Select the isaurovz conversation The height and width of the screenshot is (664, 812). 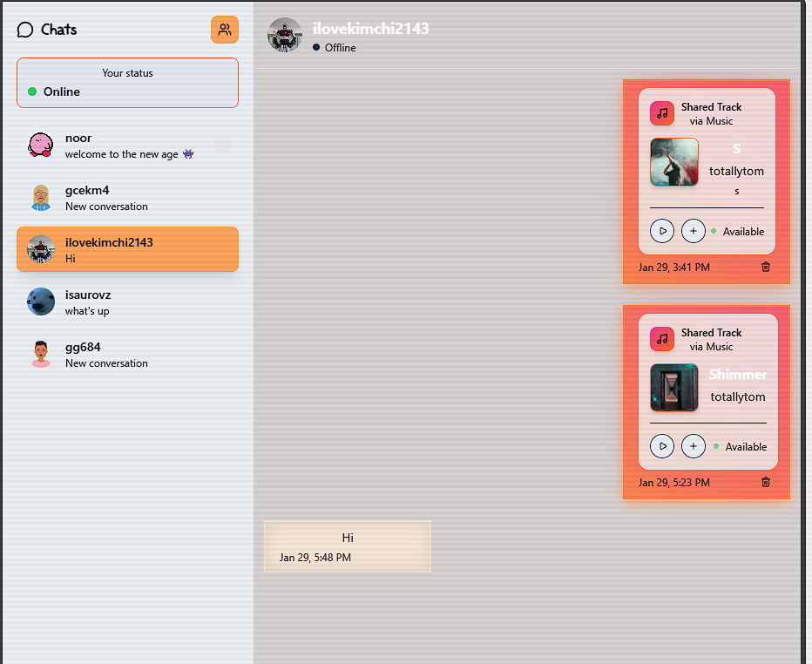(x=127, y=302)
